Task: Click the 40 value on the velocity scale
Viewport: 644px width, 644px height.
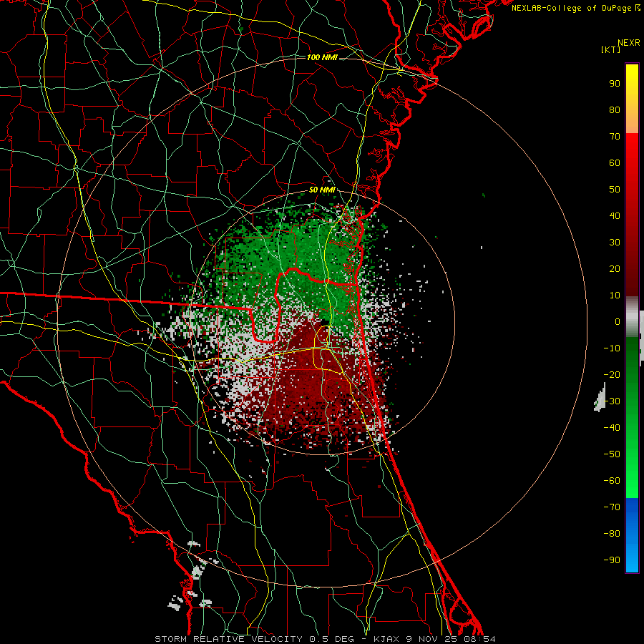Action: pos(615,216)
